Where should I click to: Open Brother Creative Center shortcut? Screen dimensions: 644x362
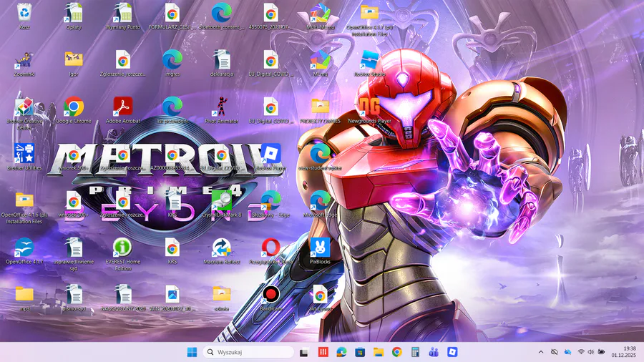[24, 107]
